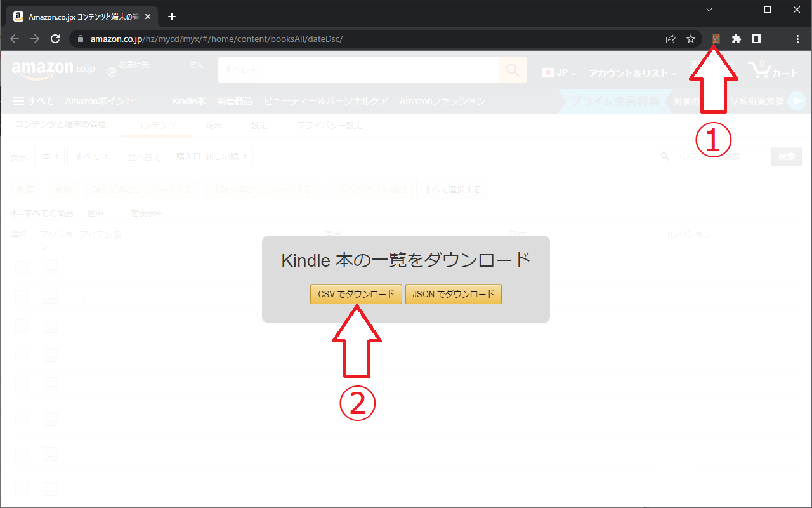
Task: Open Amazonファッション nav link
Action: 443,101
